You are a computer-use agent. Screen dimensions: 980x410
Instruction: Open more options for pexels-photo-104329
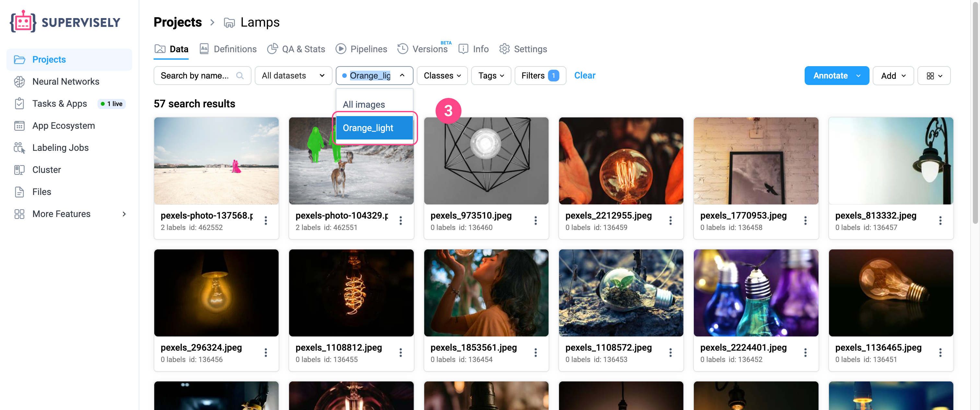[x=401, y=221]
